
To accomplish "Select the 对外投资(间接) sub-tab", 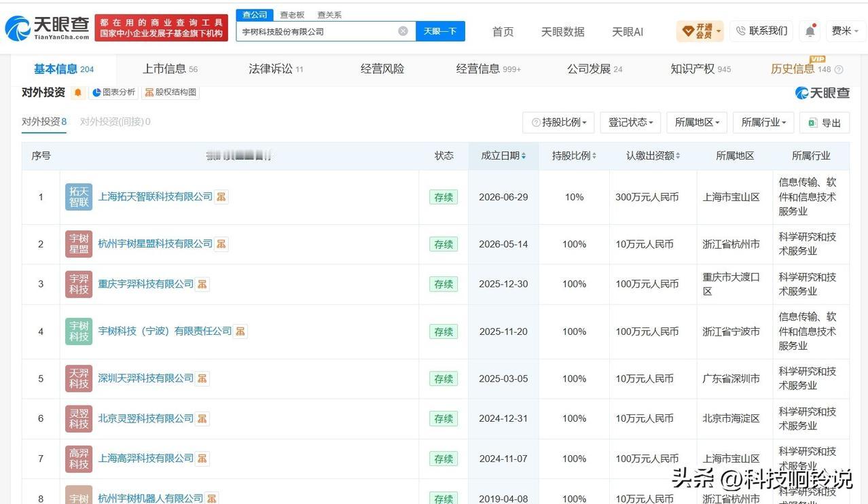I will click(115, 122).
